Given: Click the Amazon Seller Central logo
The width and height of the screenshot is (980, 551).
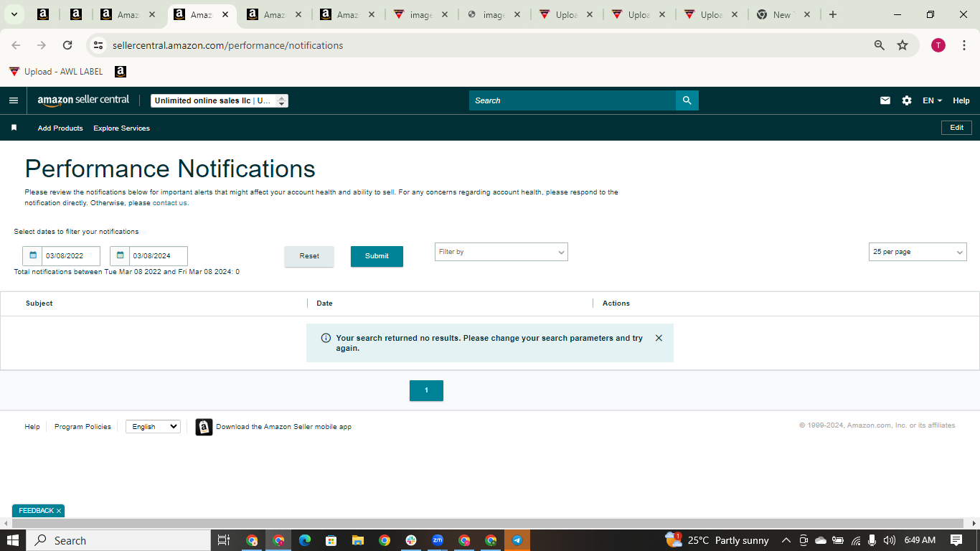Looking at the screenshot, I should 83,100.
